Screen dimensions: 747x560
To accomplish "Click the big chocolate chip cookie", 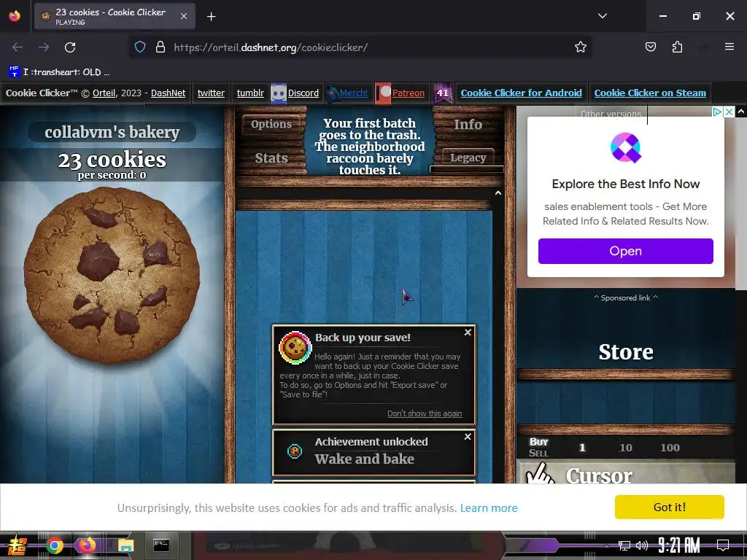I will (112, 275).
